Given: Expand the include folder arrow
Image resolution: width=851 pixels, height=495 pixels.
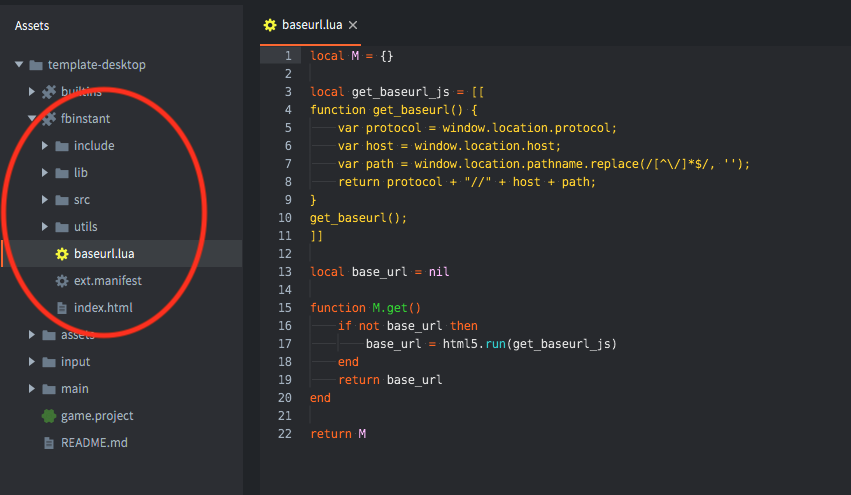Looking at the screenshot, I should click(45, 146).
